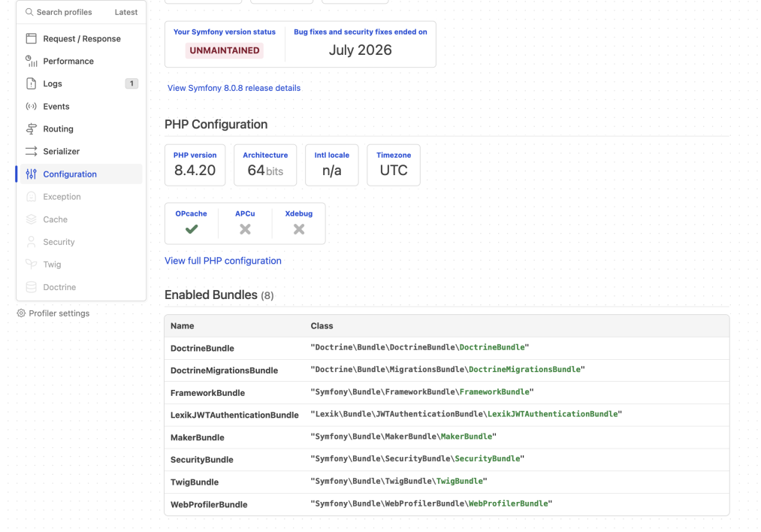The height and width of the screenshot is (532, 761).
Task: Click the WebProfilerBundle name cell
Action: pos(209,504)
